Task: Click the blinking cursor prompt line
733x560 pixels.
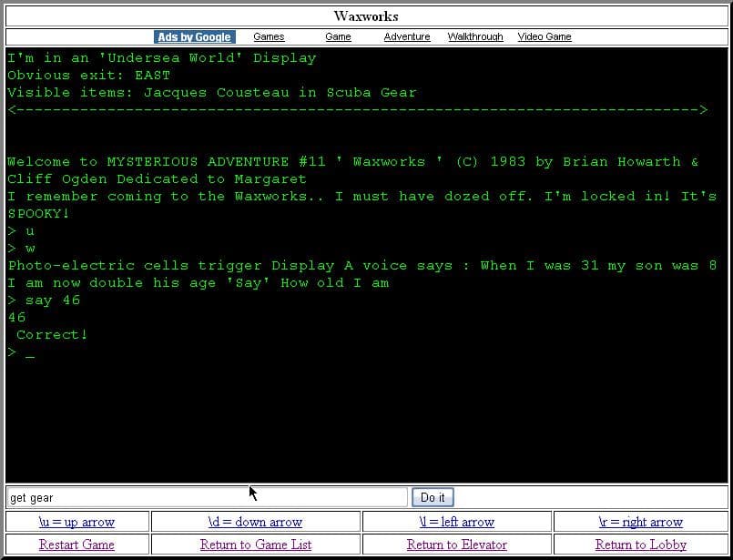Action: click(x=21, y=352)
